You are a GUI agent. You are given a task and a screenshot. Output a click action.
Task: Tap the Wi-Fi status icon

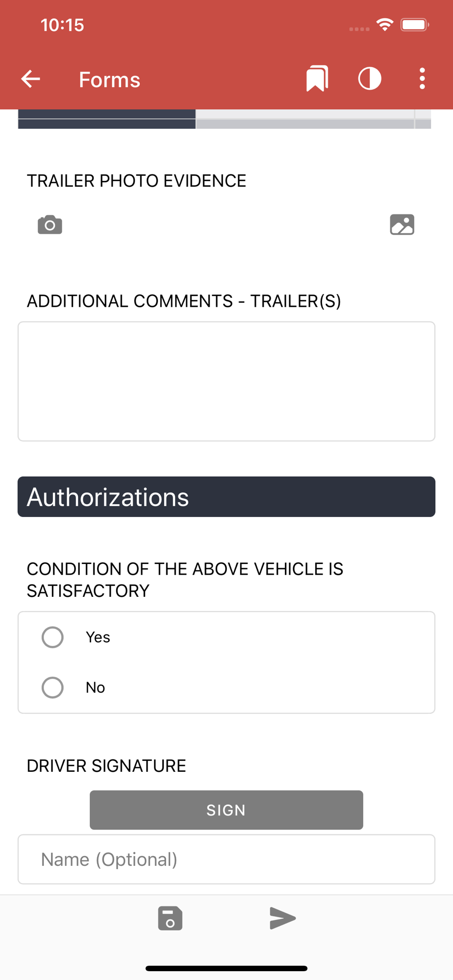click(385, 24)
